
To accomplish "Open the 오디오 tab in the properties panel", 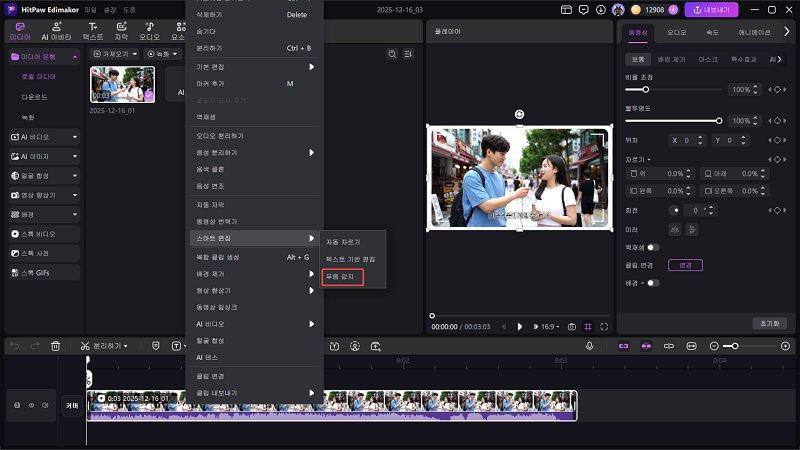I will 677,32.
